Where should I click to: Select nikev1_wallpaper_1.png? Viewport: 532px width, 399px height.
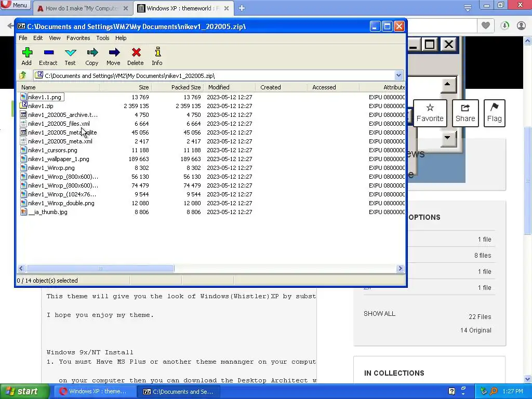tap(58, 159)
